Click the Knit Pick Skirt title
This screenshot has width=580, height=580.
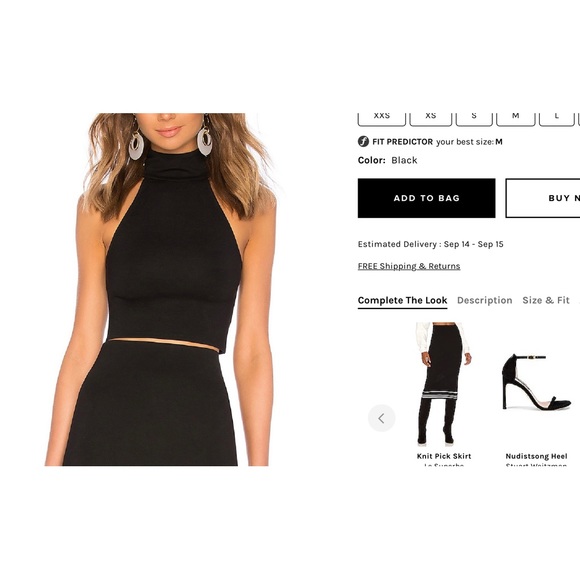tap(444, 456)
